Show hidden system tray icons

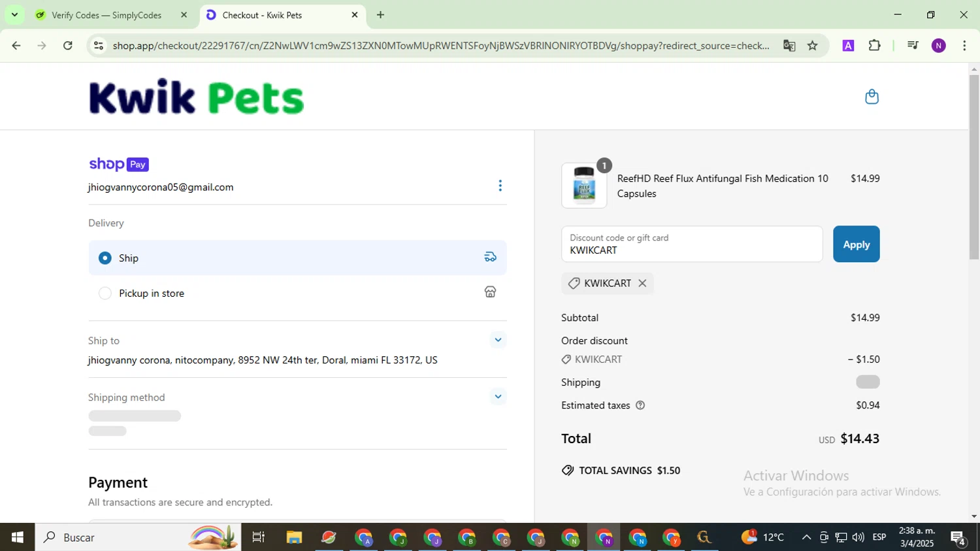click(x=806, y=537)
